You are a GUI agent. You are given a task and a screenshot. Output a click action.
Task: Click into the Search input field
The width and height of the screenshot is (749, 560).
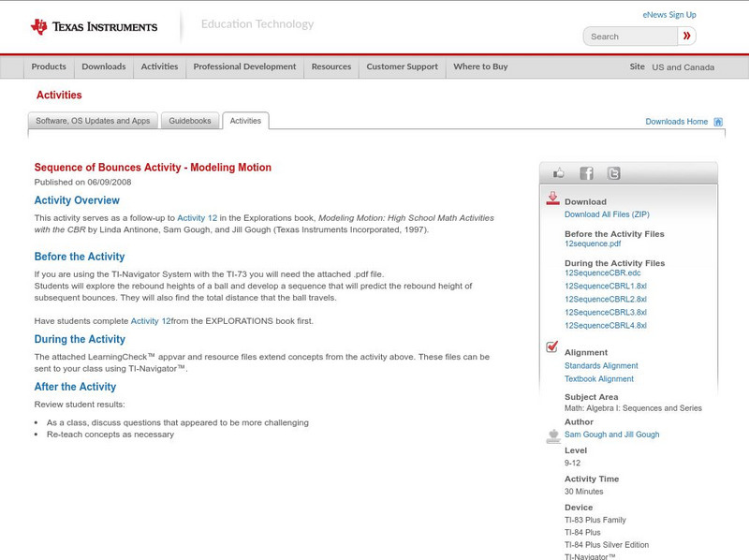pyautogui.click(x=630, y=37)
